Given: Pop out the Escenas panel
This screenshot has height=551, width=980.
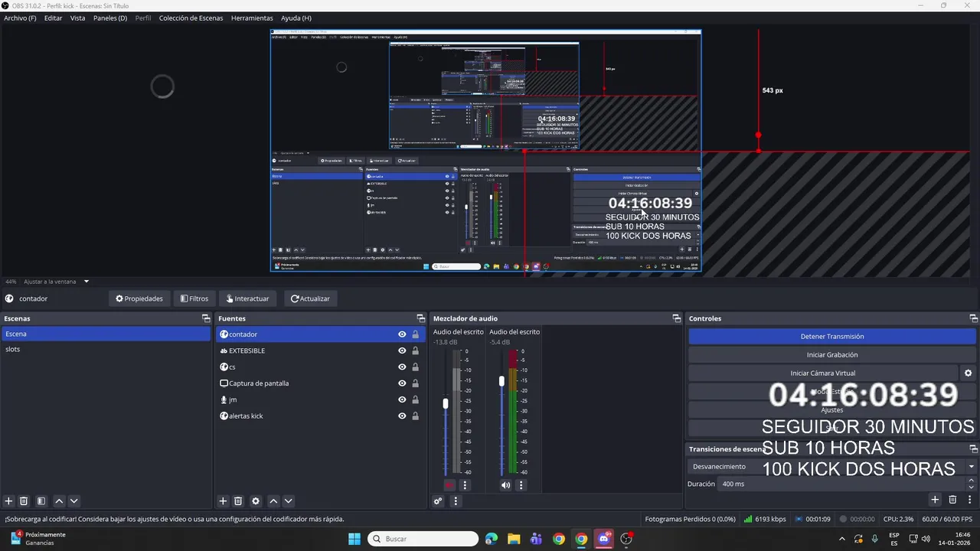Looking at the screenshot, I should point(206,318).
